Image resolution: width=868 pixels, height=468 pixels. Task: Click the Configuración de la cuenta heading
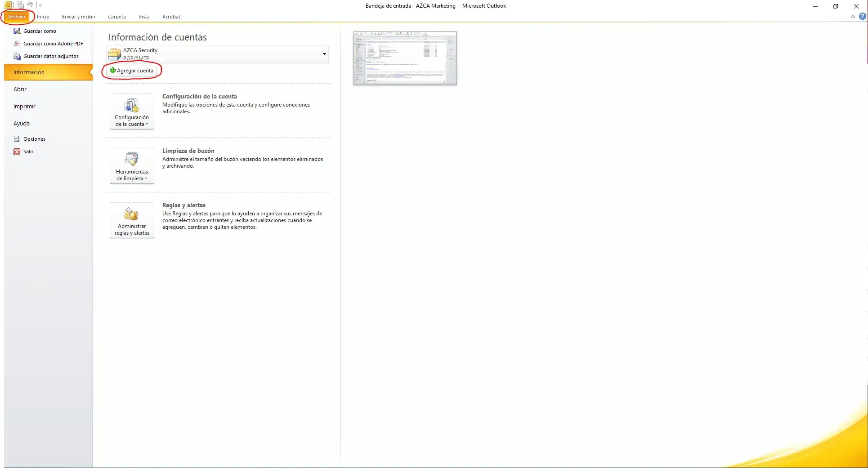tap(200, 96)
